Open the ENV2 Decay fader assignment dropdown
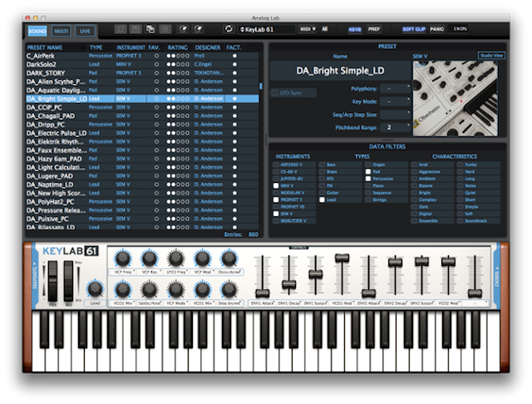The image size is (532, 404). tap(396, 303)
